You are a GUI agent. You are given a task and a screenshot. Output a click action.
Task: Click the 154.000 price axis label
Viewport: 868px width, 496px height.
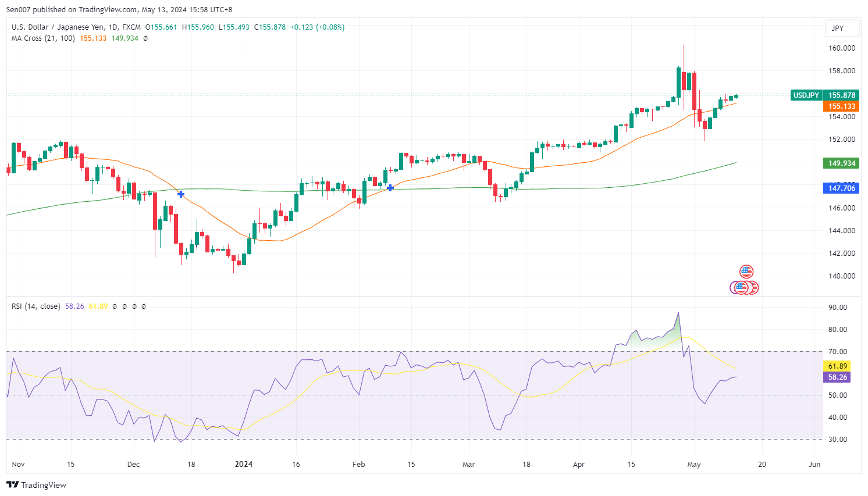842,117
